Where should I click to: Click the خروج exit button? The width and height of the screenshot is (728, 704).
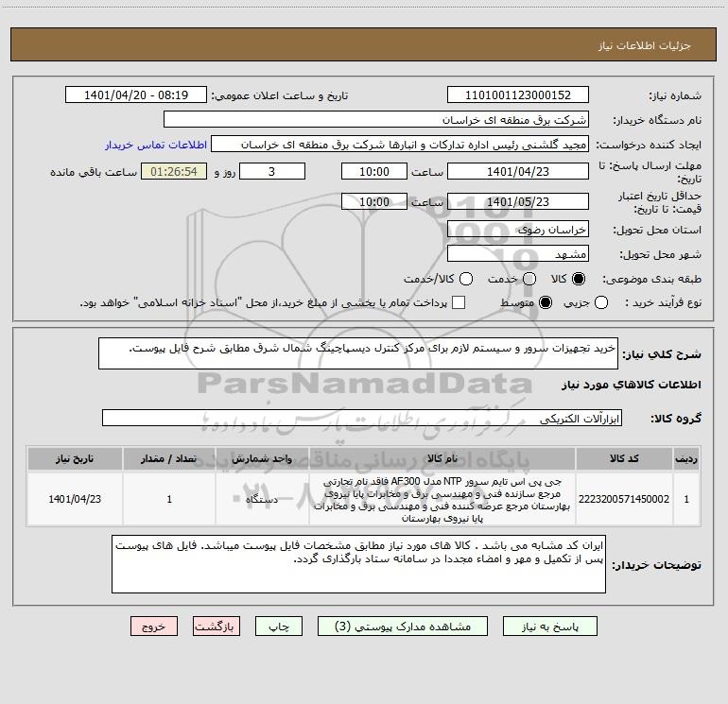[154, 627]
